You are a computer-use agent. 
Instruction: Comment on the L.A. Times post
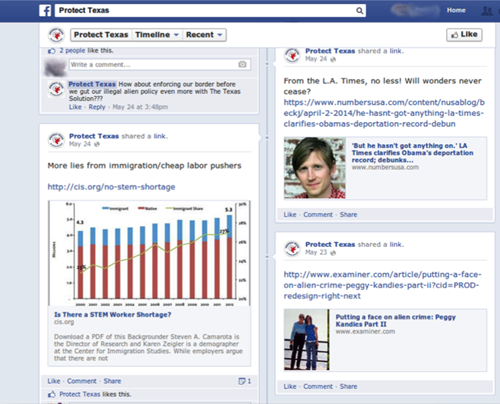[318, 215]
